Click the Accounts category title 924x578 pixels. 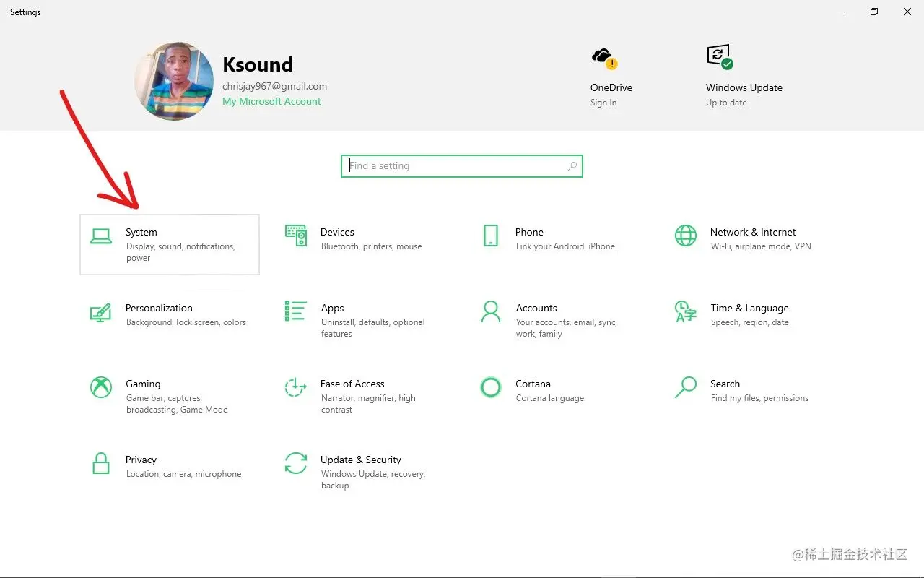tap(536, 308)
